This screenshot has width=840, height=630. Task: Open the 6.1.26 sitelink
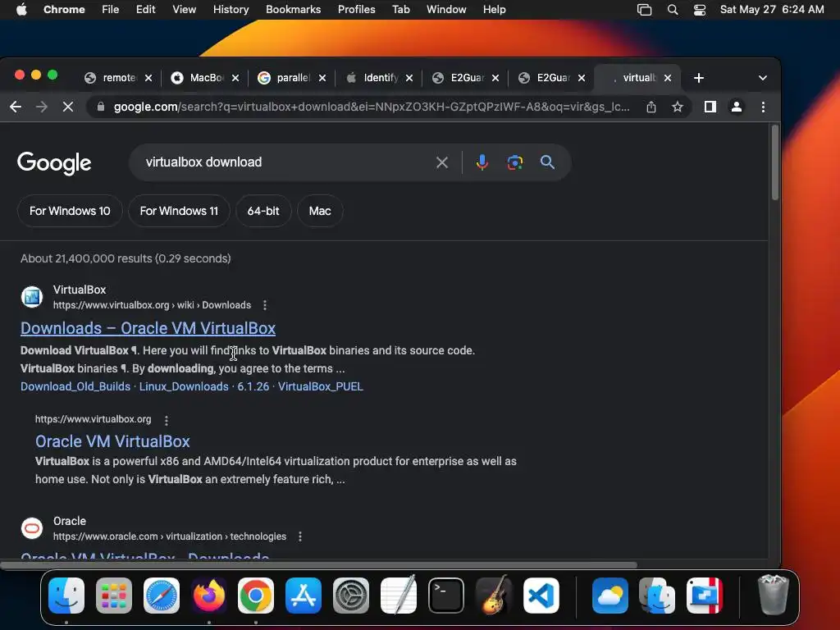(x=253, y=387)
